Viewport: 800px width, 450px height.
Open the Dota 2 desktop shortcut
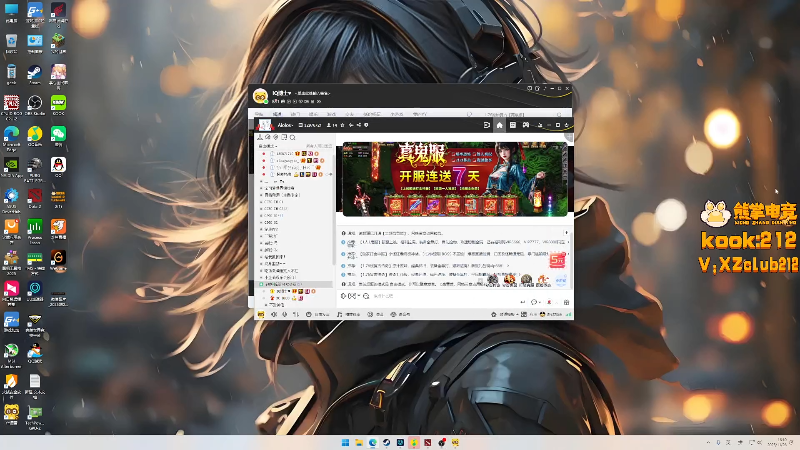click(35, 198)
